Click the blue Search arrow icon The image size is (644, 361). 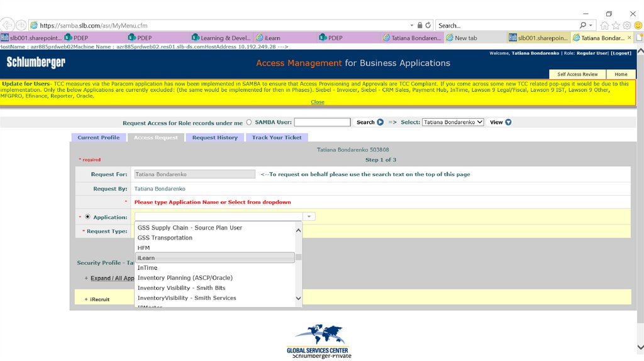click(380, 122)
